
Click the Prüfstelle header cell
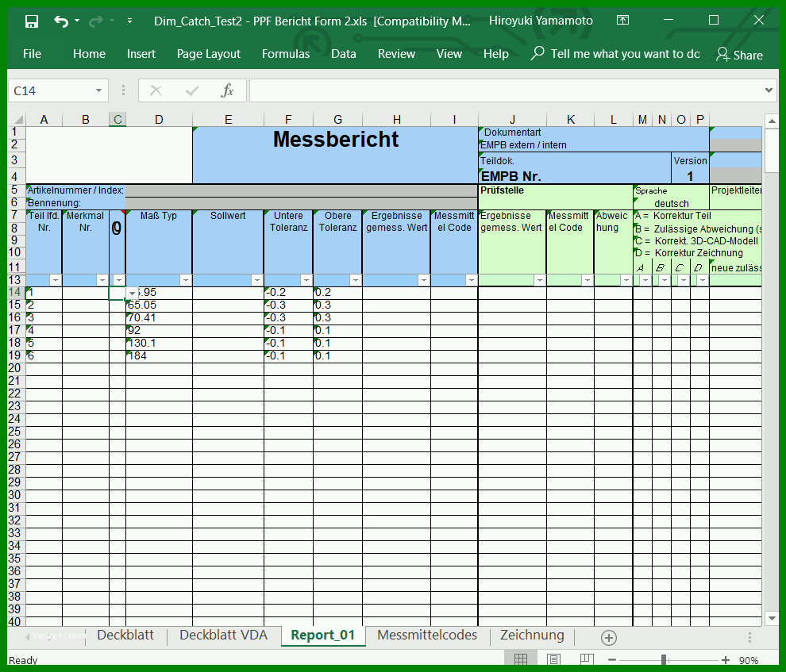556,197
